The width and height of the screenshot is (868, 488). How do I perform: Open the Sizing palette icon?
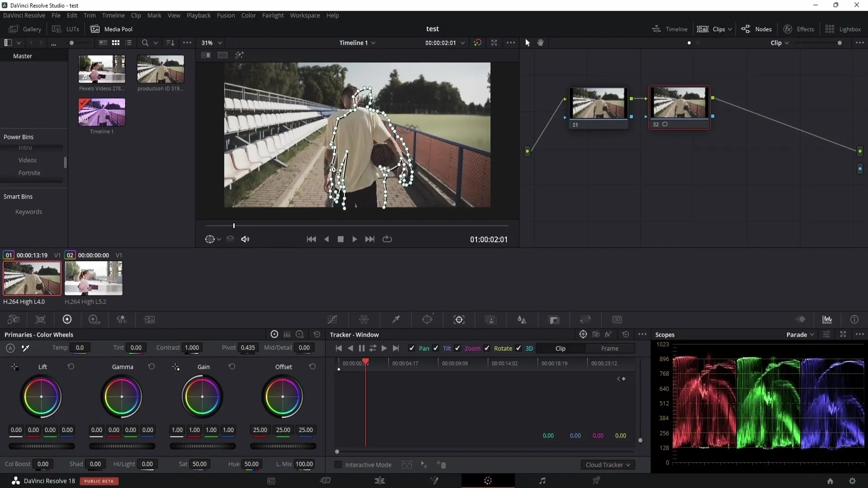[585, 319]
